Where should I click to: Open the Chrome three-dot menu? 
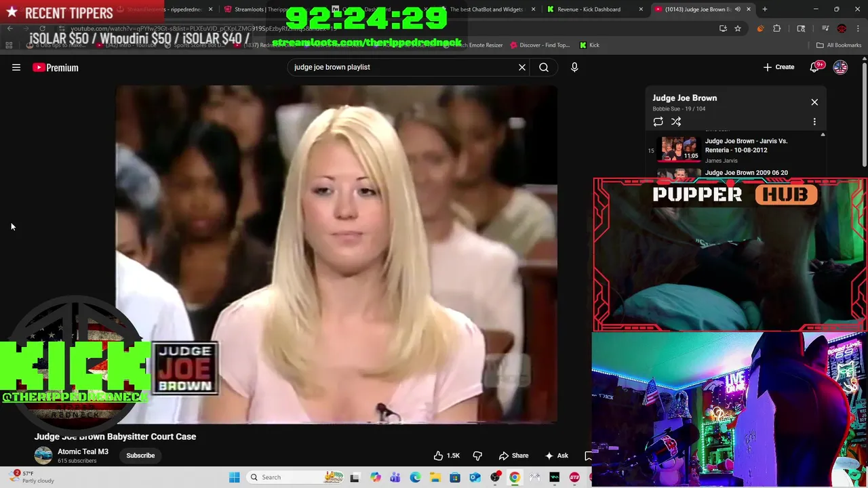pyautogui.click(x=858, y=28)
